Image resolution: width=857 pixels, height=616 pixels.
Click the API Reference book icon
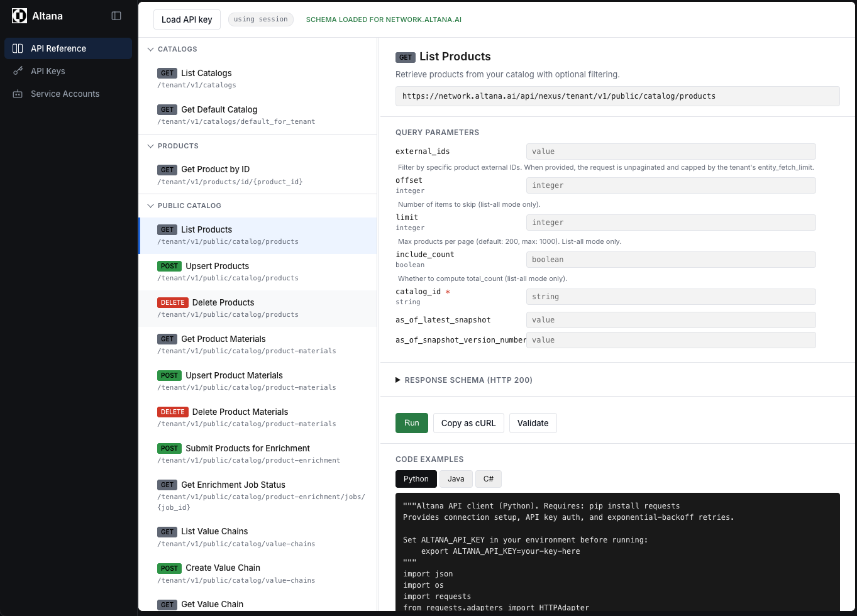(18, 48)
